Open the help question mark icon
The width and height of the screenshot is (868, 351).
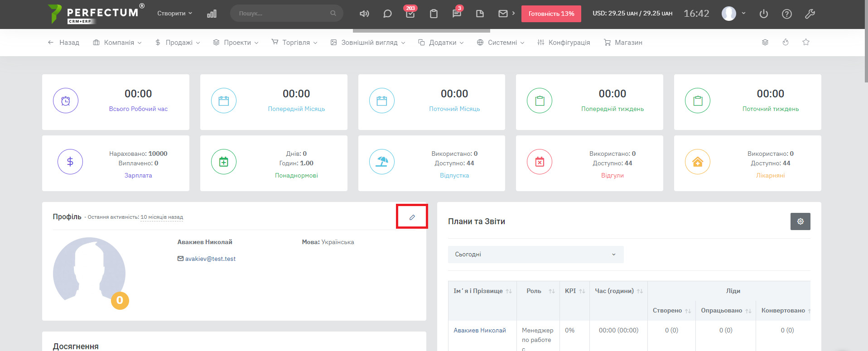tap(787, 14)
